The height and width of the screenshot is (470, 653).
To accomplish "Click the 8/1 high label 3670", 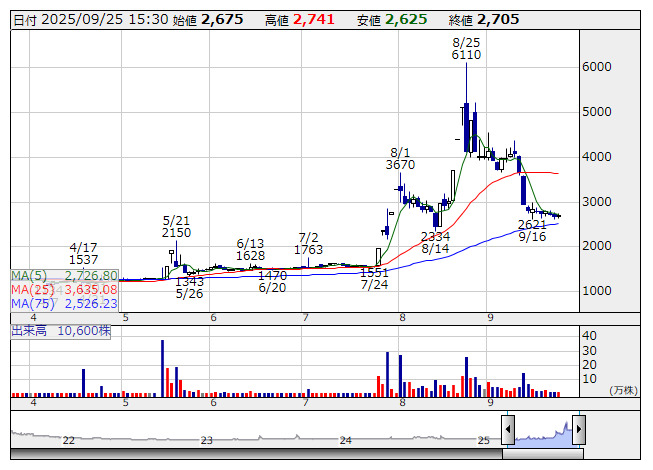I will pyautogui.click(x=400, y=164).
